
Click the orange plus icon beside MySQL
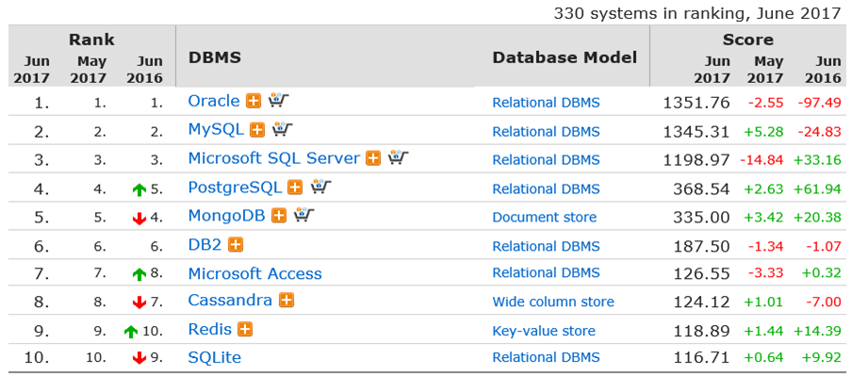257,130
